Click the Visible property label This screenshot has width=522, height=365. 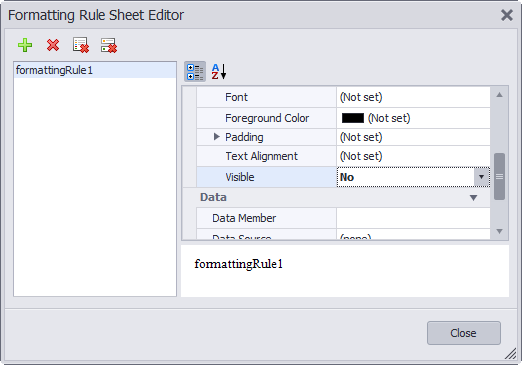point(240,177)
